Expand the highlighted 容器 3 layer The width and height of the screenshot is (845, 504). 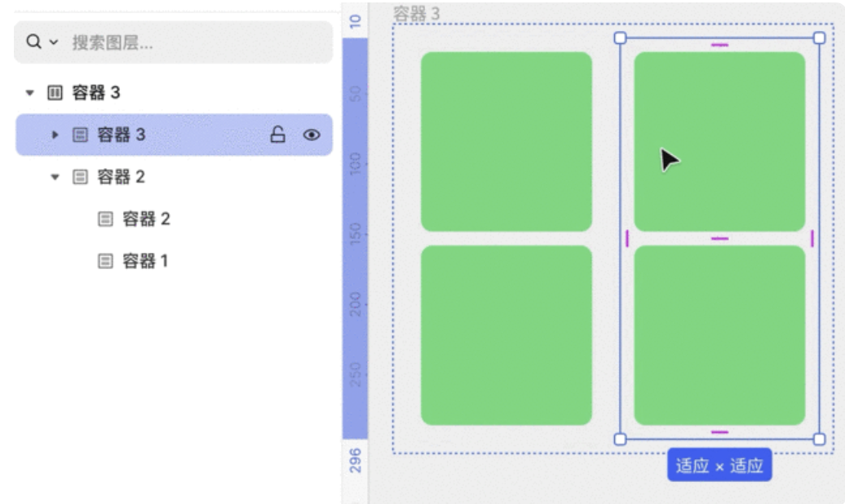tap(55, 135)
